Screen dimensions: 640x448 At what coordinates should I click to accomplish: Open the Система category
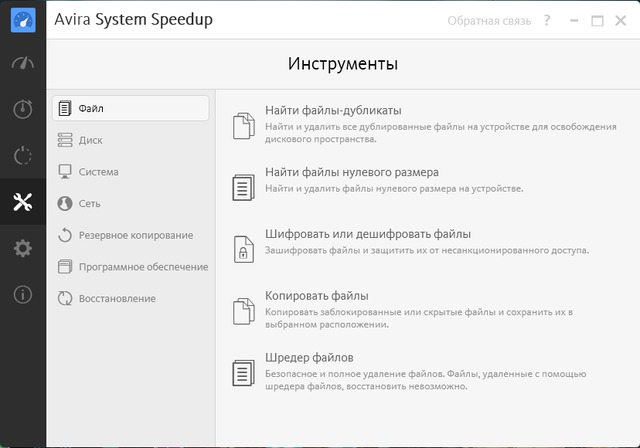[98, 172]
